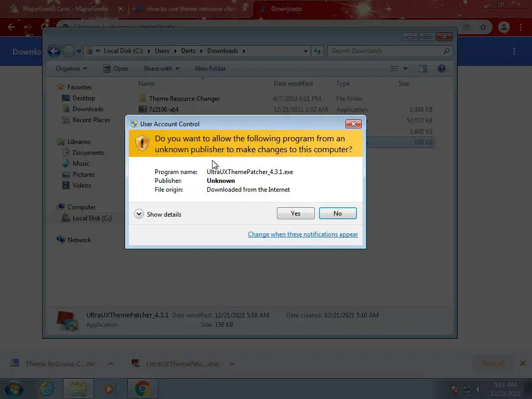Viewport: 532px width, 399px height.
Task: Select Recent Places in the navigation pane
Action: click(x=86, y=120)
